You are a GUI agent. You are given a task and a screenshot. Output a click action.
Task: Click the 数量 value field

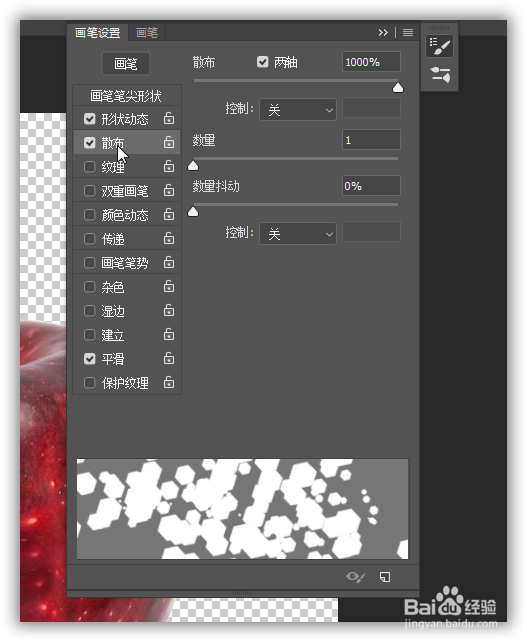[x=371, y=140]
